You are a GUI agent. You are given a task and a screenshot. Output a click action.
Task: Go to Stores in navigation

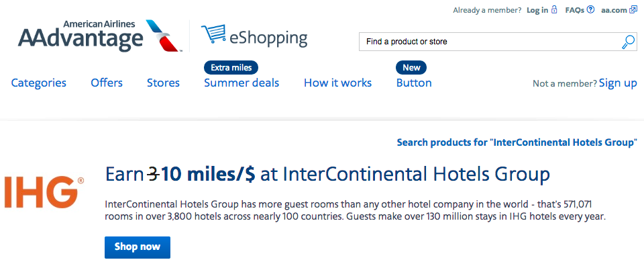coord(164,83)
